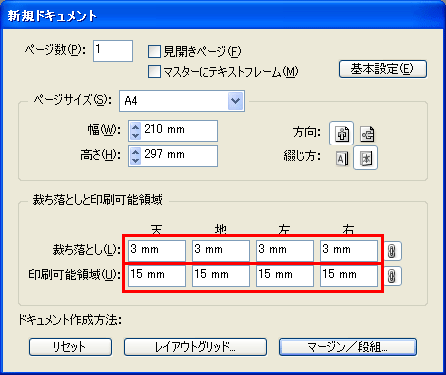446x375 pixels.
Task: Choose right-to-left binding icon
Action: 366,158
